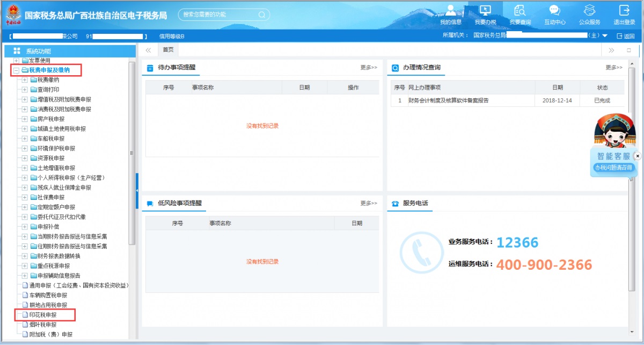The image size is (644, 345).
Task: Expand the 房产税申报 node
Action: (25, 119)
